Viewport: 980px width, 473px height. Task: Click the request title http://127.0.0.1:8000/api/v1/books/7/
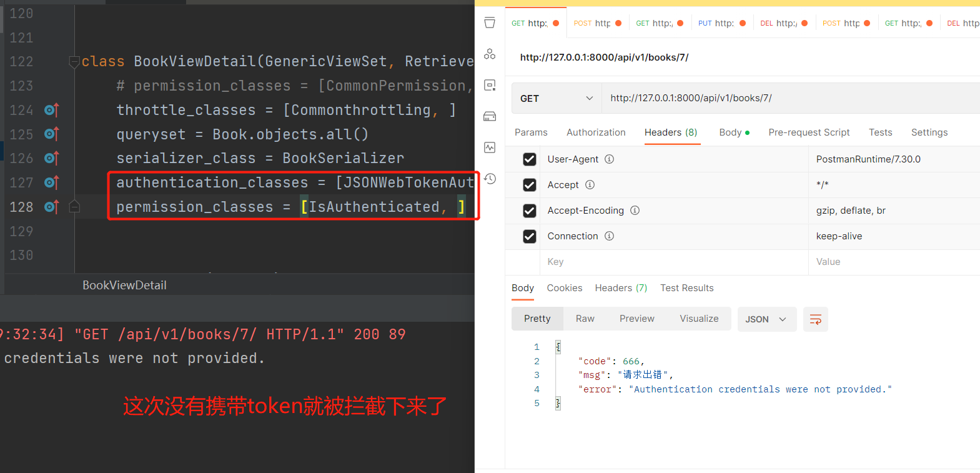604,57
